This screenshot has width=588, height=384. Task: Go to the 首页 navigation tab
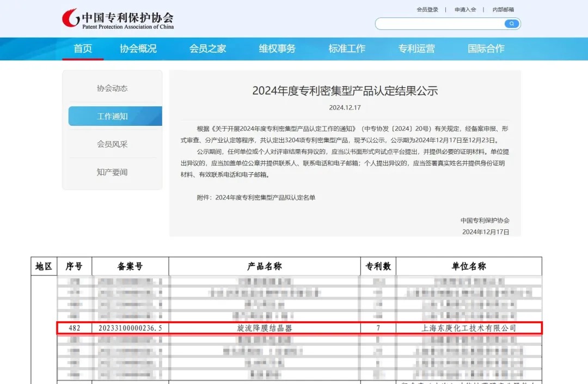coord(83,48)
